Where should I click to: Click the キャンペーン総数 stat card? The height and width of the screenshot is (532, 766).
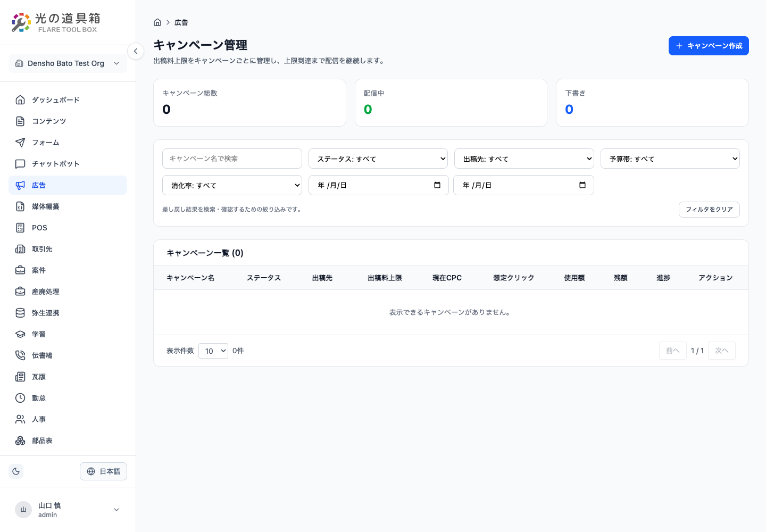[249, 103]
